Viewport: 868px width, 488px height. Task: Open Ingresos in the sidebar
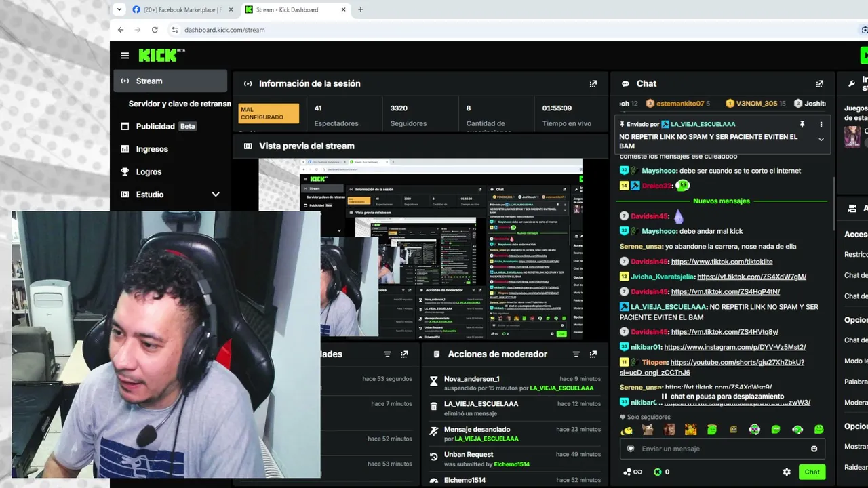pyautogui.click(x=170, y=149)
